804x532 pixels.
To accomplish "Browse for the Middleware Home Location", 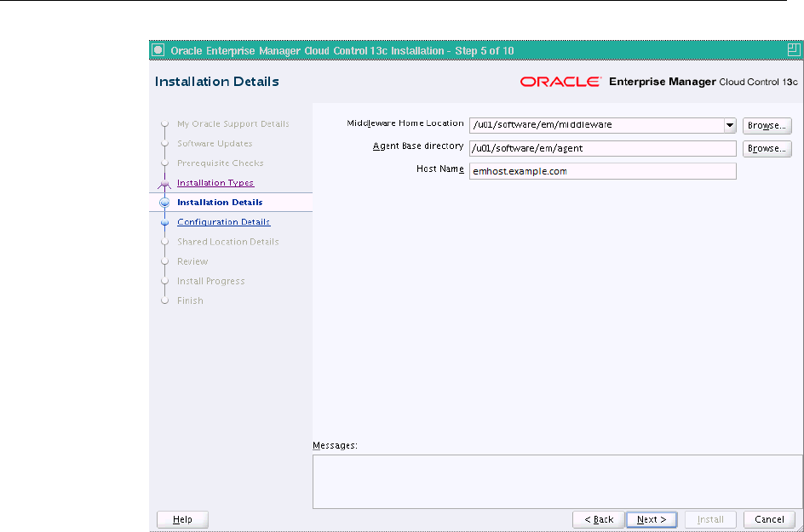I will (767, 126).
